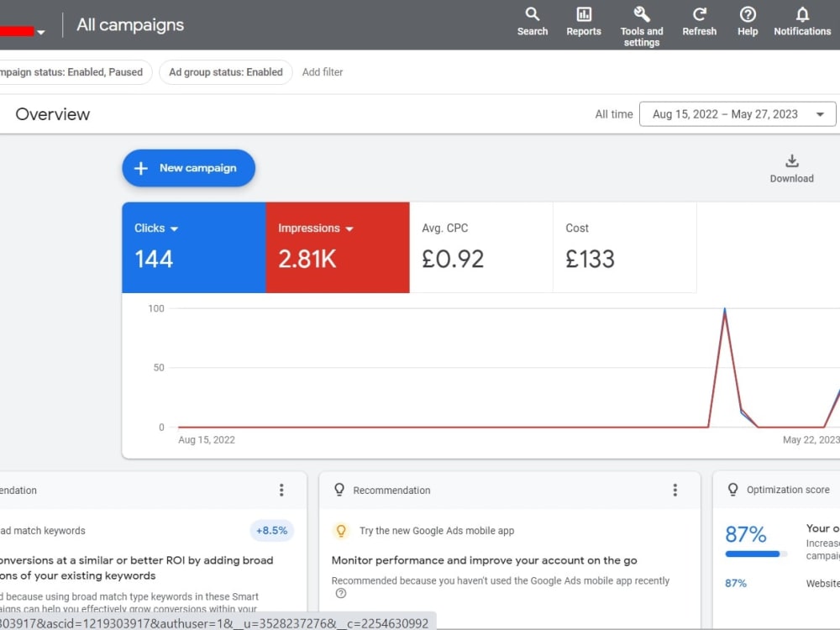This screenshot has width=840, height=630.
Task: Click the lightbulb icon beside Recommendation title
Action: pos(339,489)
